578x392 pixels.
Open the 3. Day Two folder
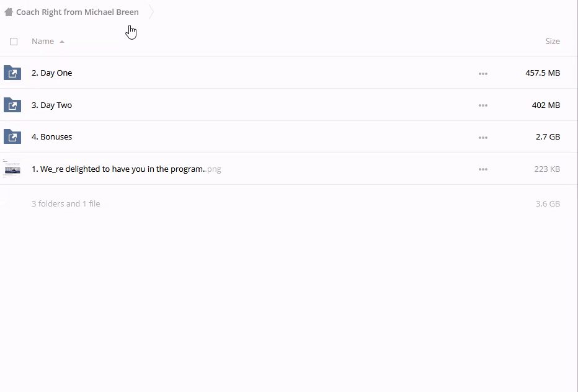[x=52, y=105]
